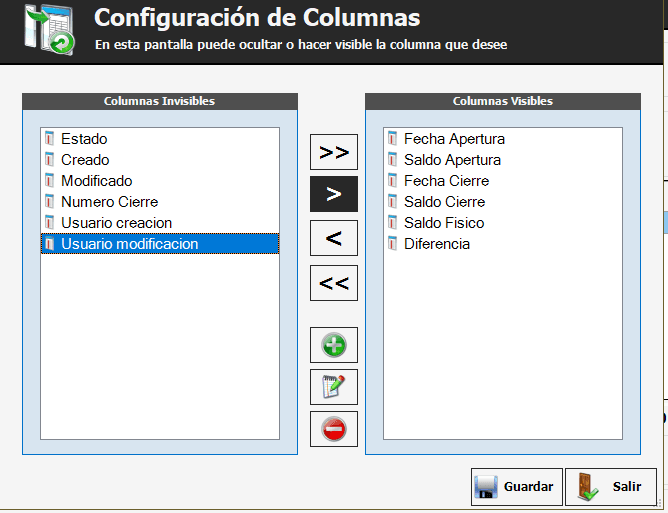Pick Usuario creacion in the list
The image size is (668, 513).
(x=116, y=223)
